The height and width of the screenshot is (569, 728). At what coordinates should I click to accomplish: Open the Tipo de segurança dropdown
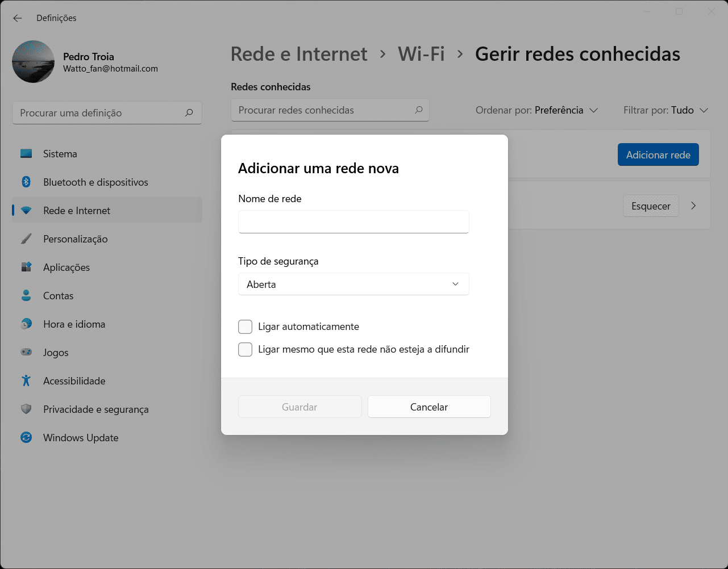point(353,284)
